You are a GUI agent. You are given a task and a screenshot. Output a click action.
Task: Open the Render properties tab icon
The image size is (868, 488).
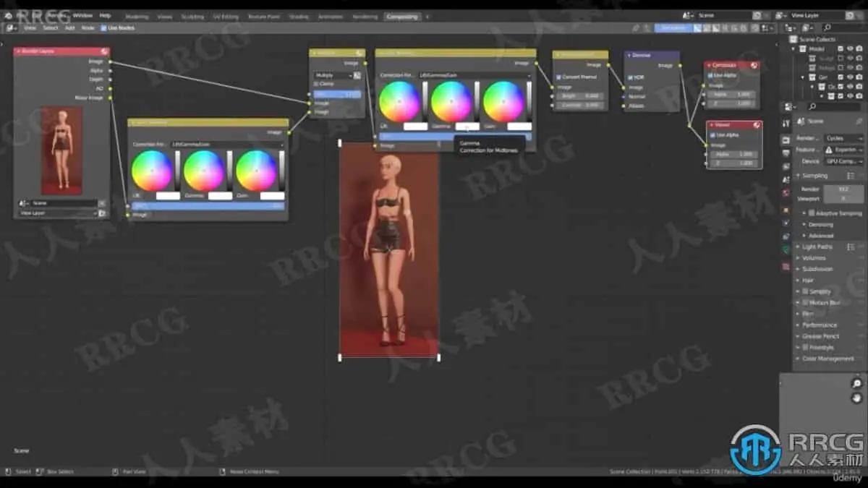tap(786, 140)
